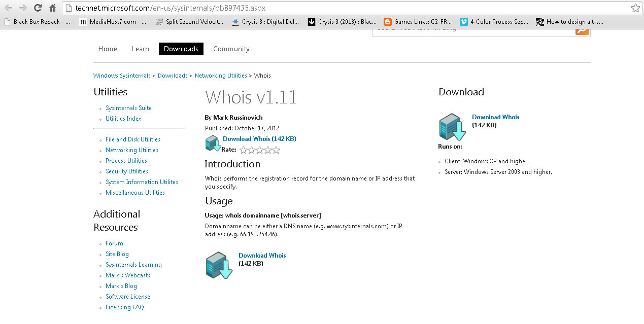Screen dimensions: 644x324
Task: Open the Networking Utilities breadcrumb link
Action: click(221, 75)
